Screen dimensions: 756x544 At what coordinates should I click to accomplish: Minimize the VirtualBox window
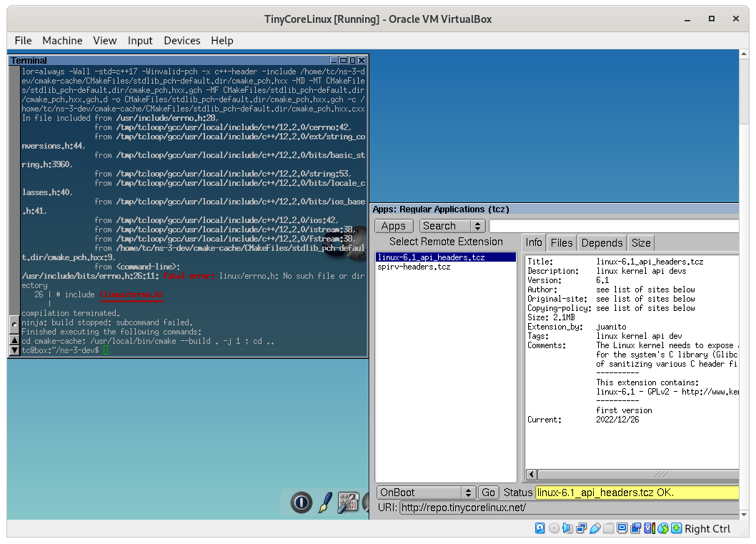(687, 19)
